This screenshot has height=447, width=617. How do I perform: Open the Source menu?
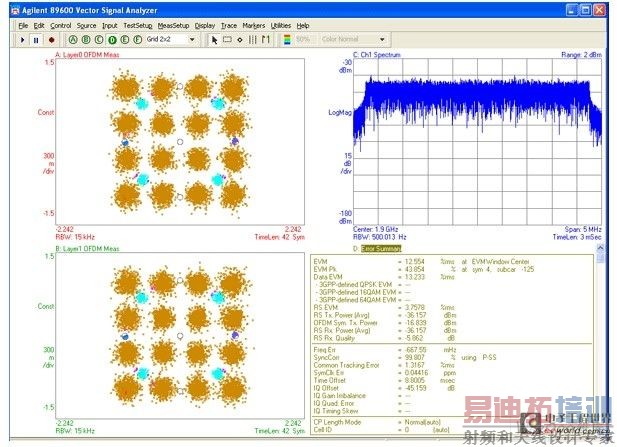(86, 26)
